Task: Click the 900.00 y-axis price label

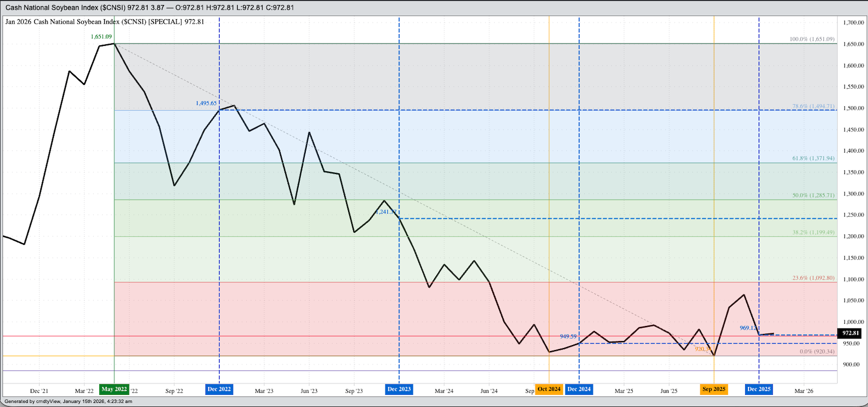Action: pyautogui.click(x=851, y=364)
